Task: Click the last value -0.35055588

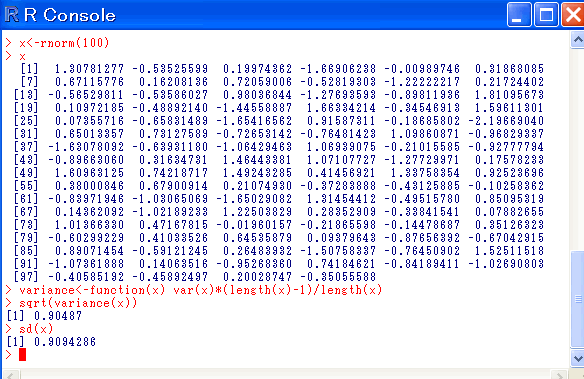Action: (338, 277)
